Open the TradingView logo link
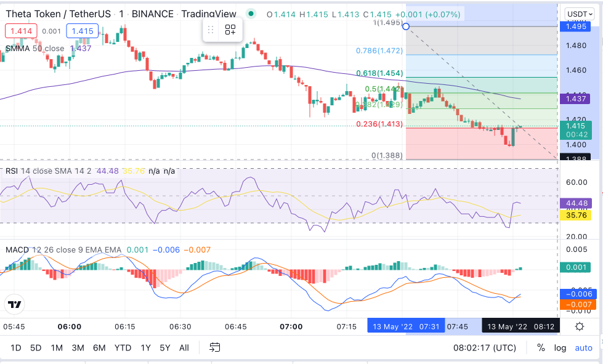 (15, 304)
